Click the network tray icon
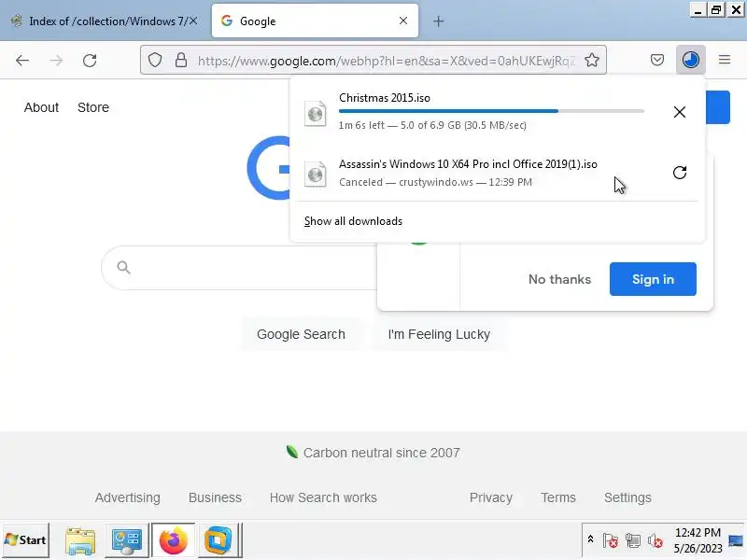Image resolution: width=747 pixels, height=560 pixels. coord(633,541)
